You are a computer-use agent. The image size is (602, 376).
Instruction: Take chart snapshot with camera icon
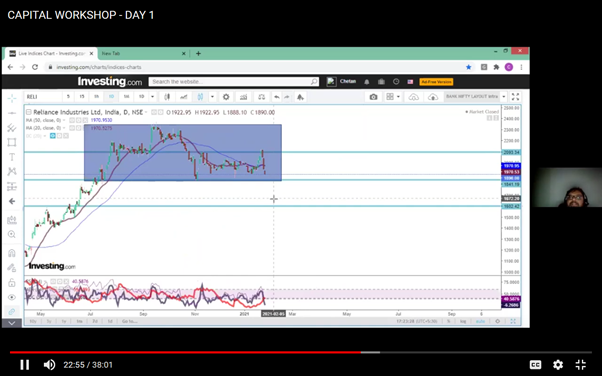(x=373, y=97)
